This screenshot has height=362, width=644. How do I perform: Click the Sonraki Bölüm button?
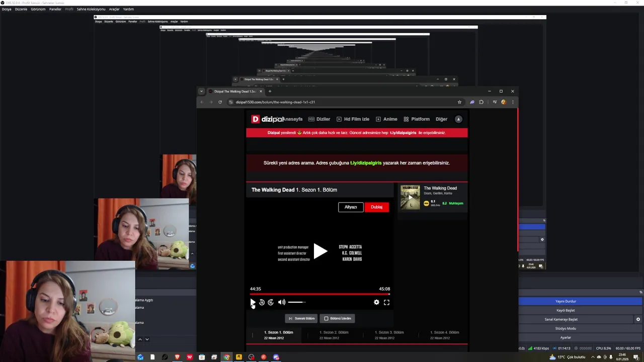click(301, 318)
